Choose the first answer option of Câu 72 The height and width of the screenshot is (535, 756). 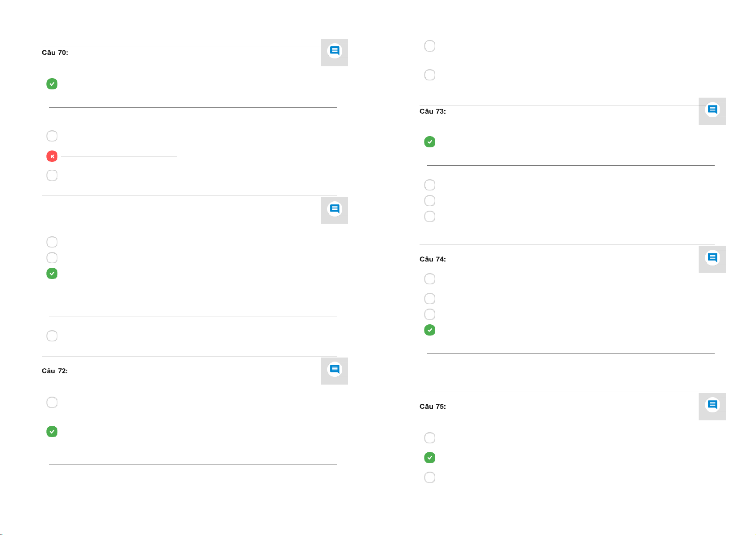click(52, 402)
